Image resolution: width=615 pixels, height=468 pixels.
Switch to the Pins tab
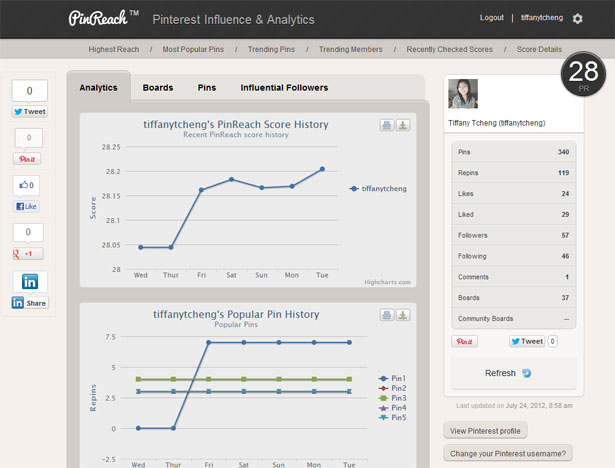(207, 87)
